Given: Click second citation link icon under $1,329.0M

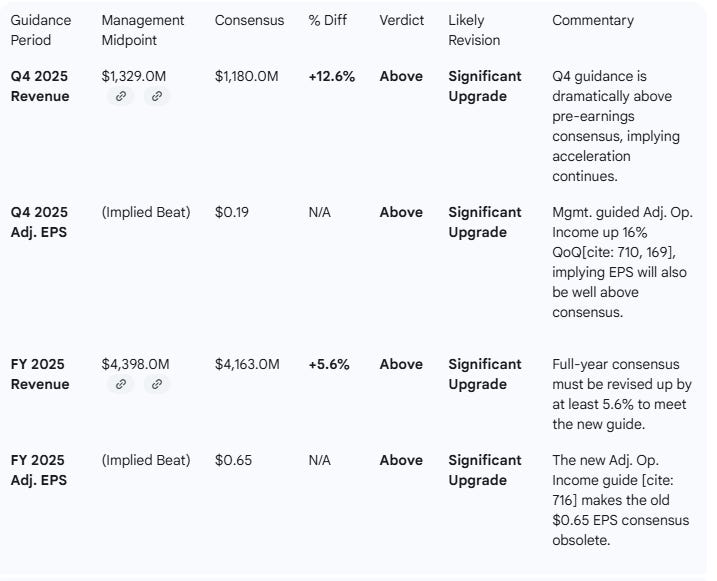Looking at the screenshot, I should [156, 97].
